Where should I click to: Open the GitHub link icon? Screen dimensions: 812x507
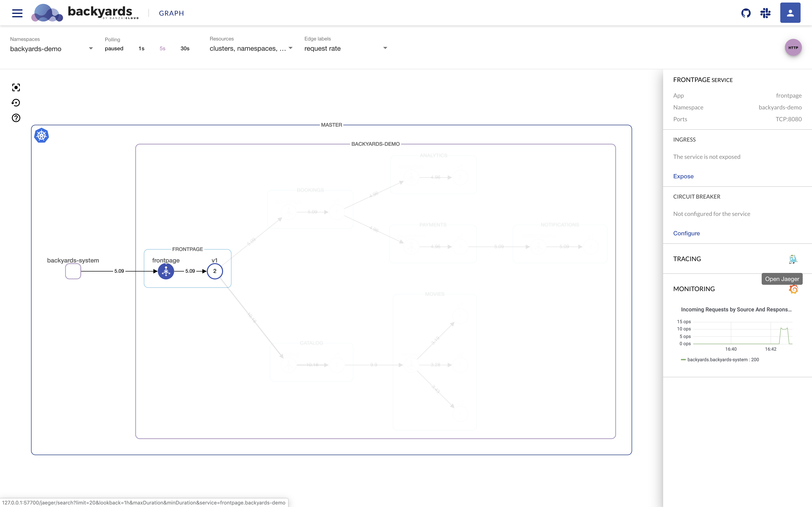[x=746, y=13]
